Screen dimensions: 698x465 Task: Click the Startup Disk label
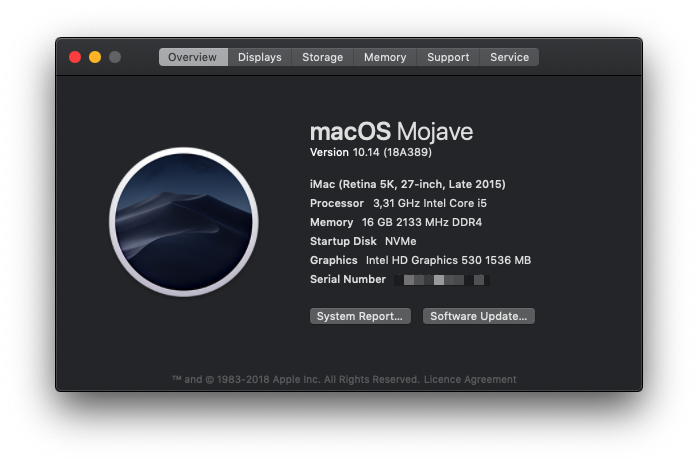(343, 242)
